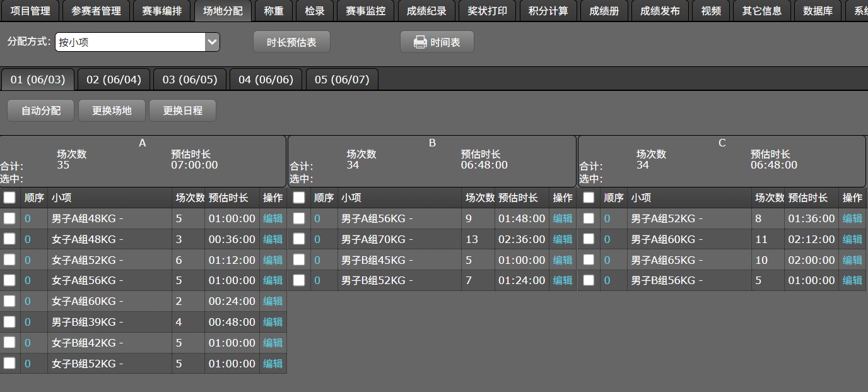The width and height of the screenshot is (868, 392).
Task: Check the checkbox for 男子A组56KG in column B
Action: pyautogui.click(x=299, y=218)
